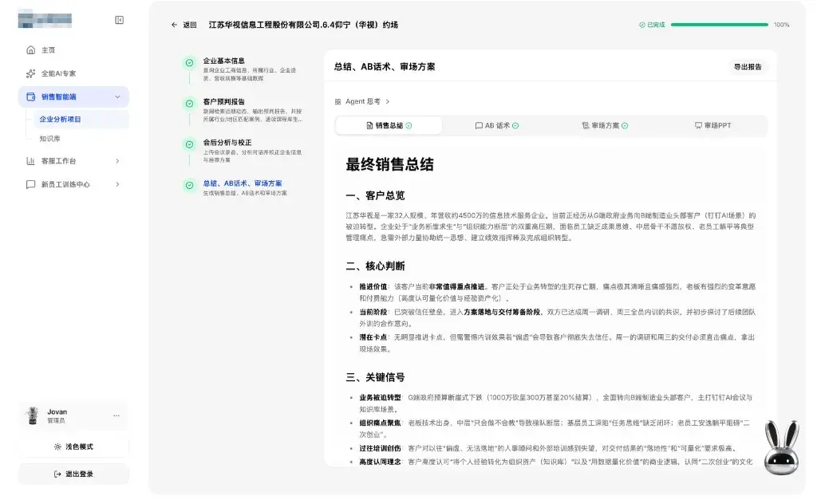The width and height of the screenshot is (817, 504).
Task: Expand Agent 思考 with its chevron
Action: pyautogui.click(x=388, y=101)
